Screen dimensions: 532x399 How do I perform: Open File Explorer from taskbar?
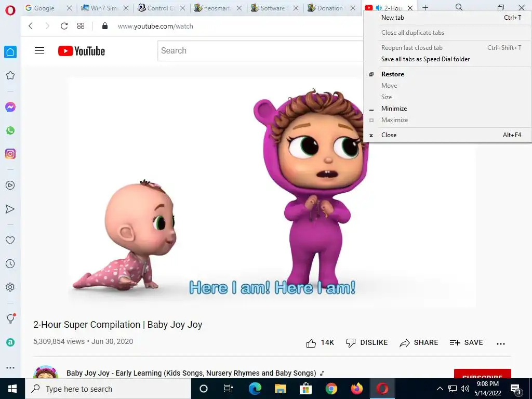280,389
